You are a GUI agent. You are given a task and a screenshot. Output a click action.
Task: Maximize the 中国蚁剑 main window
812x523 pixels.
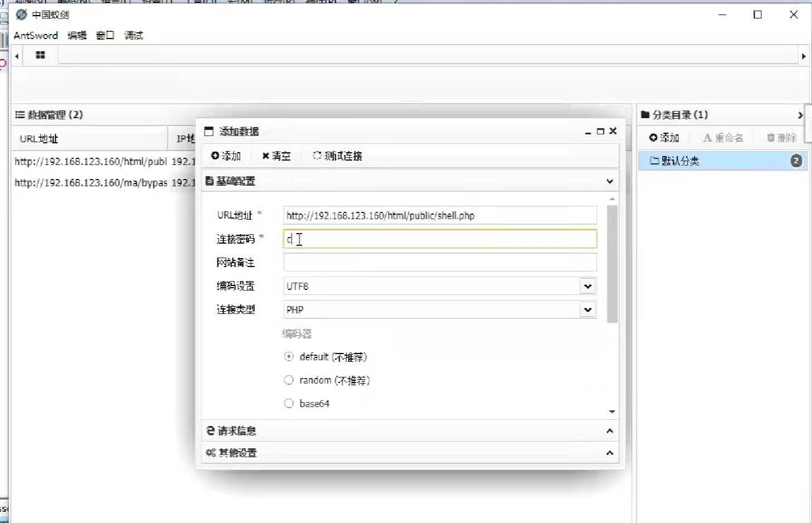click(757, 14)
